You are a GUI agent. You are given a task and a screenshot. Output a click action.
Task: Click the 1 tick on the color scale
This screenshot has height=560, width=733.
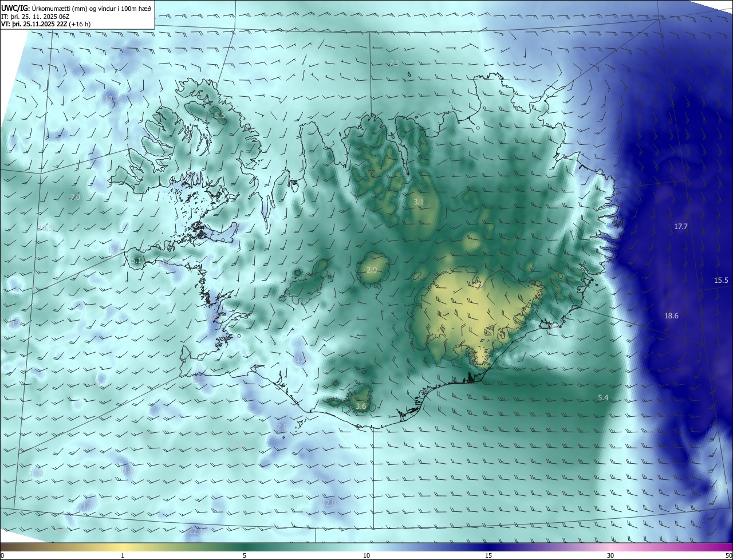pos(123,555)
